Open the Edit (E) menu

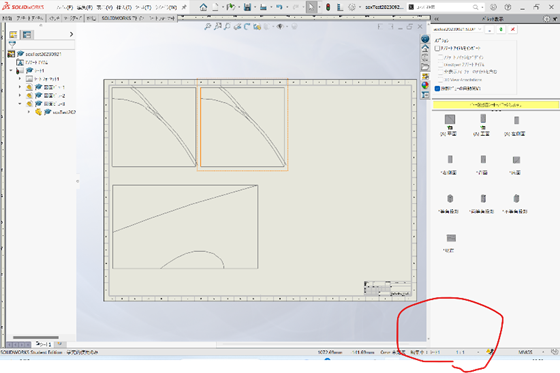(85, 7)
